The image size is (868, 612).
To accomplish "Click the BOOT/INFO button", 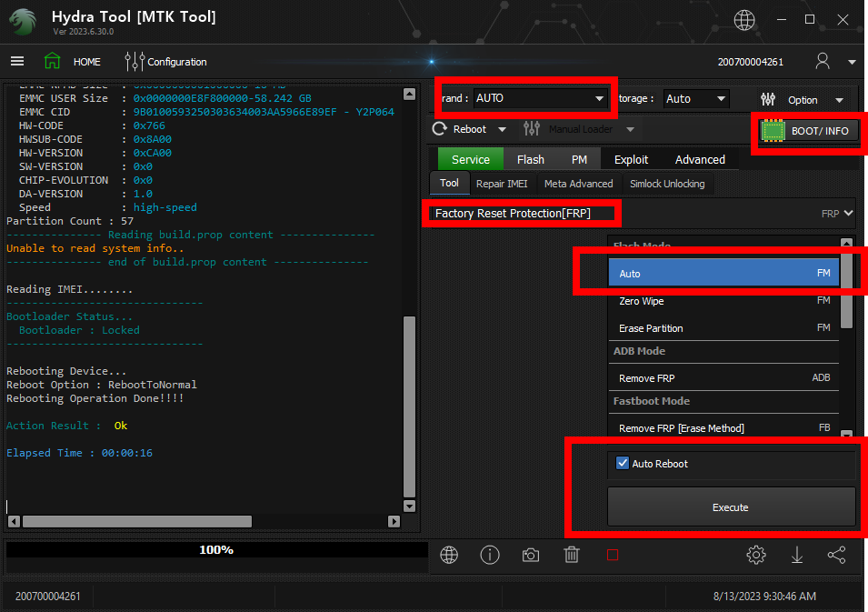I will point(808,131).
